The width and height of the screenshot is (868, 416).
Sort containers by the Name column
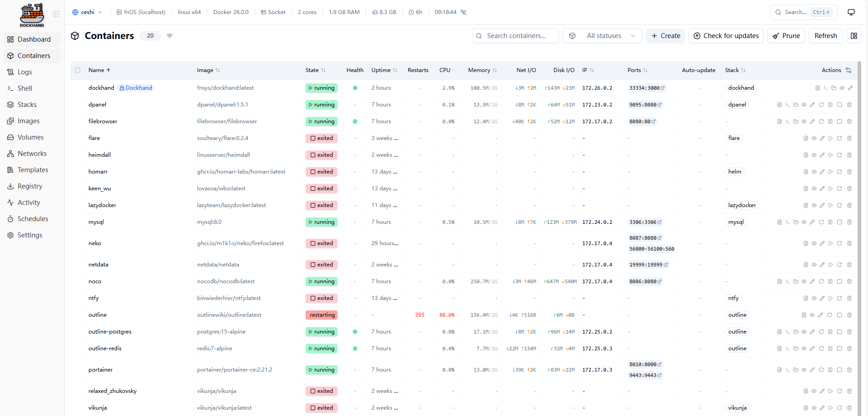[99, 70]
